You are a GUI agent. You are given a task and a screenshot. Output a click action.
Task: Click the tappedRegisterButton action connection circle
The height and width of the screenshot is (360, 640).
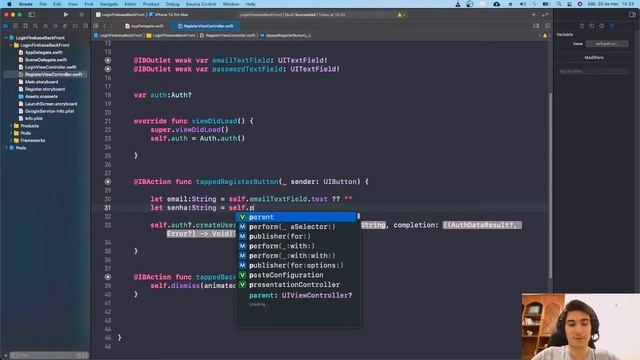(108, 182)
